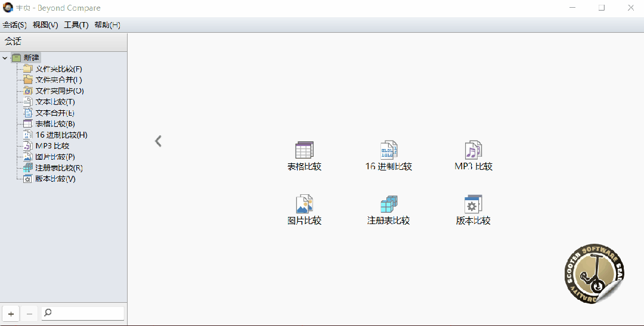
Task: Start an MP3 比较 session icon
Action: coord(473,150)
